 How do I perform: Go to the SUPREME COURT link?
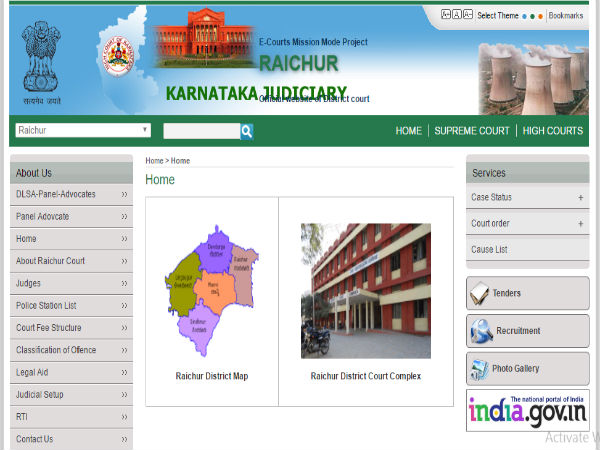pyautogui.click(x=470, y=131)
